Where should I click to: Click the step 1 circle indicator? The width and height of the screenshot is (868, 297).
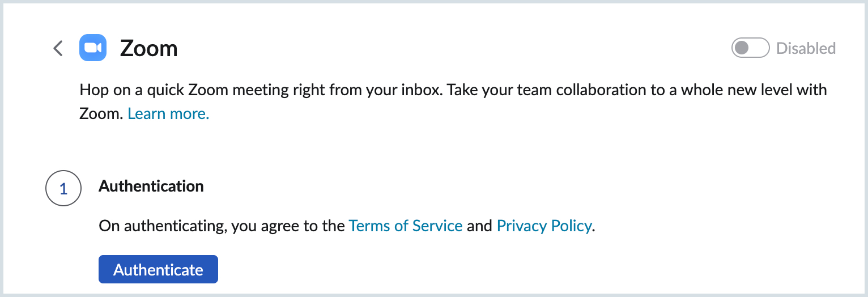63,189
